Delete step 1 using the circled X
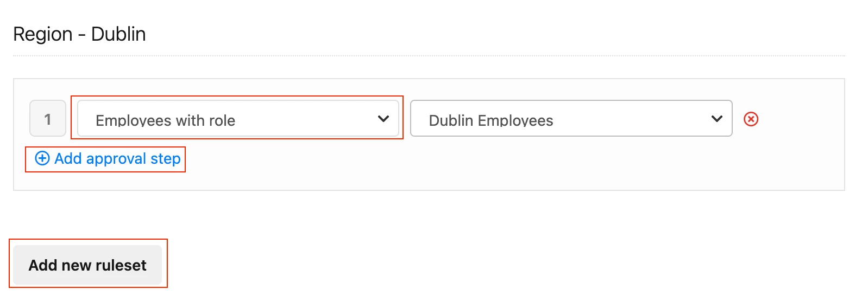Viewport: 868px width, 295px height. coord(751,119)
